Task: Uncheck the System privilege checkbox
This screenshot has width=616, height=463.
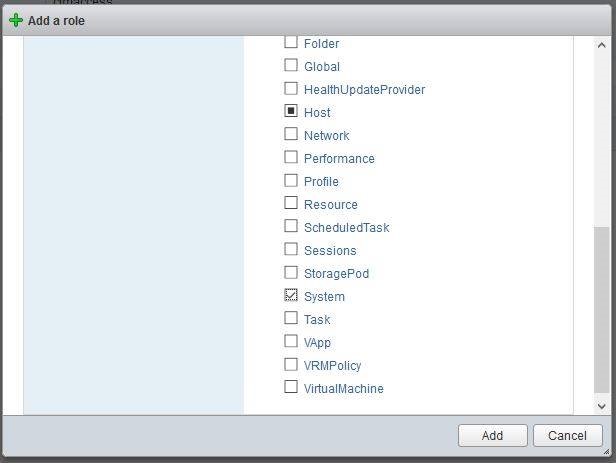Action: (x=291, y=296)
